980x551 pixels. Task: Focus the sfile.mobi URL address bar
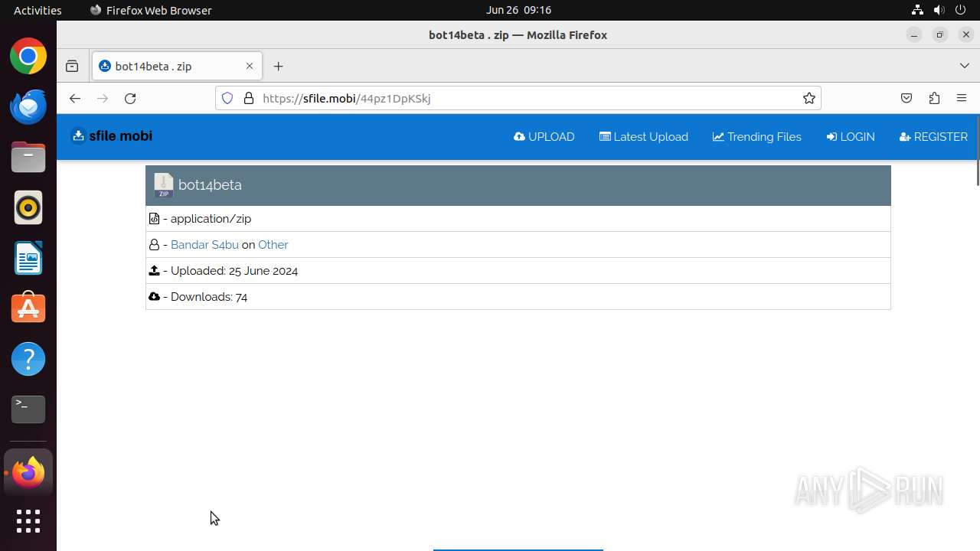518,98
